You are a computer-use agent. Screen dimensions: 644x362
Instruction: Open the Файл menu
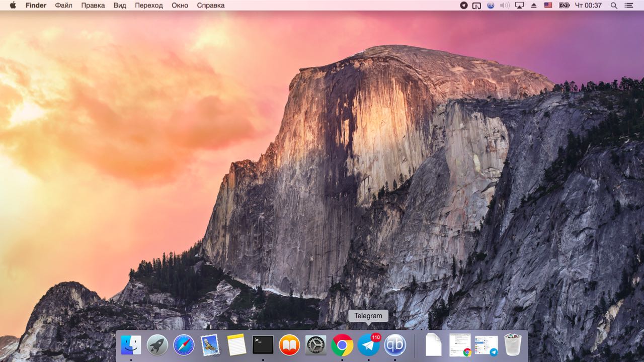(x=63, y=5)
